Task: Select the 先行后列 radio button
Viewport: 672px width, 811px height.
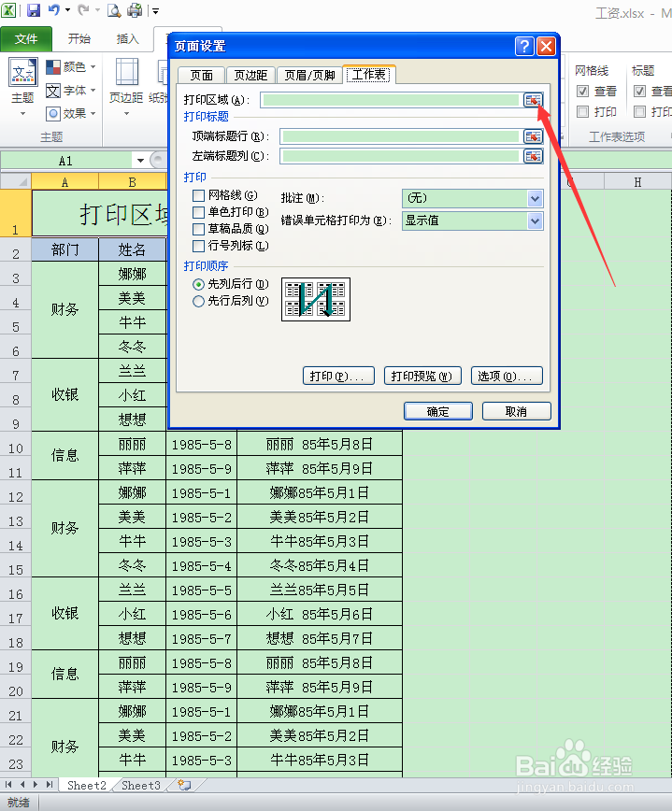Action: click(x=199, y=301)
